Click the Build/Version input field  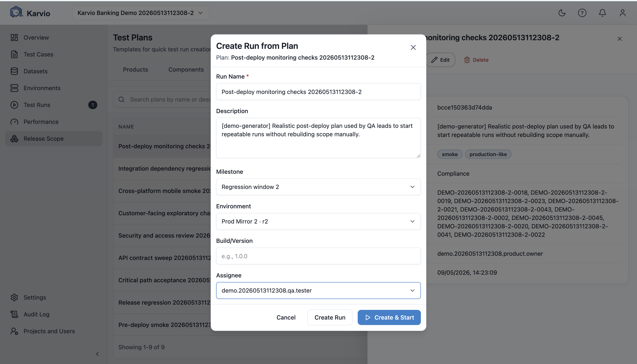pyautogui.click(x=318, y=256)
